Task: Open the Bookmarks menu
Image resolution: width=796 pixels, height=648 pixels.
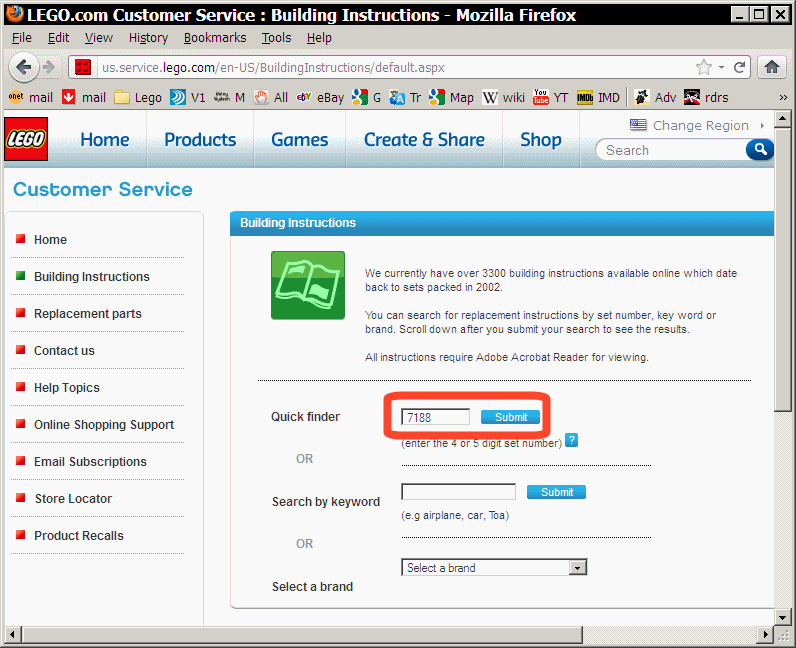Action: [215, 38]
